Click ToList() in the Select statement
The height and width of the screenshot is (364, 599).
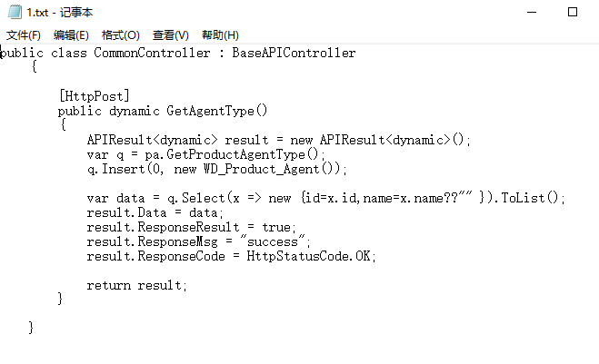[x=530, y=198]
